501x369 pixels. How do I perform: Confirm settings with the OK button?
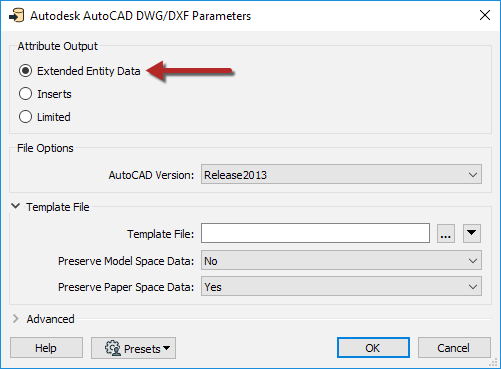click(373, 348)
